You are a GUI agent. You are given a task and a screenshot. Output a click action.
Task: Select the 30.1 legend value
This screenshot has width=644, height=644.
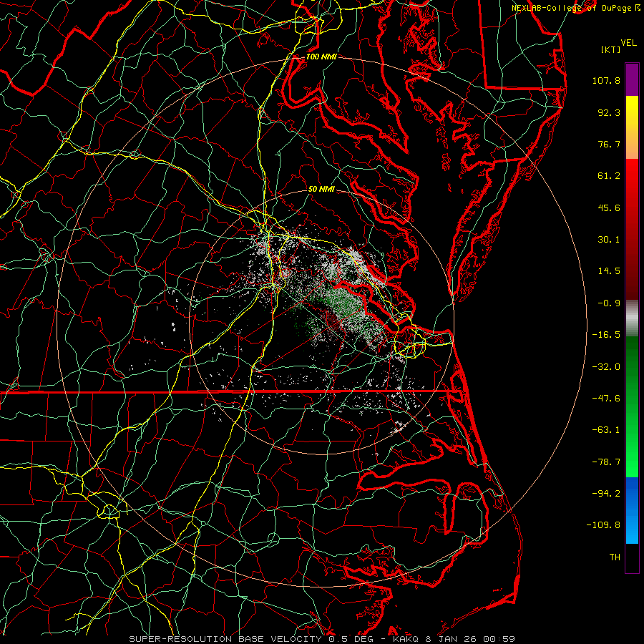tap(609, 240)
